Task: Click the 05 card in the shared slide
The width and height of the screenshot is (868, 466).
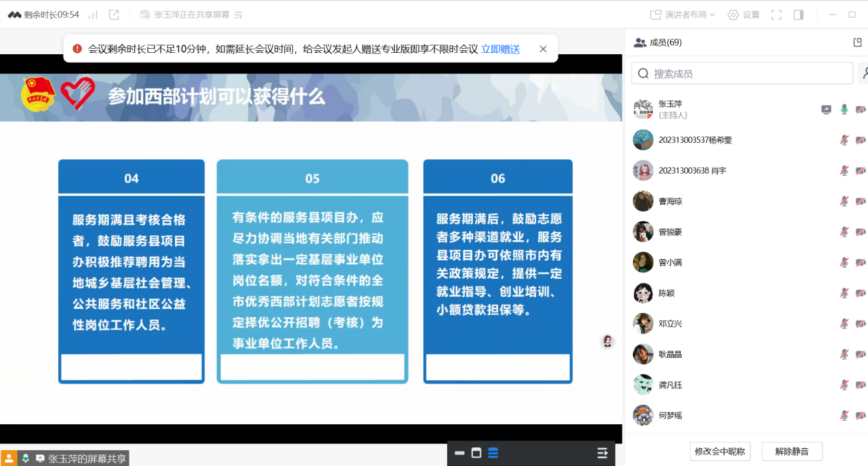Action: pos(313,271)
